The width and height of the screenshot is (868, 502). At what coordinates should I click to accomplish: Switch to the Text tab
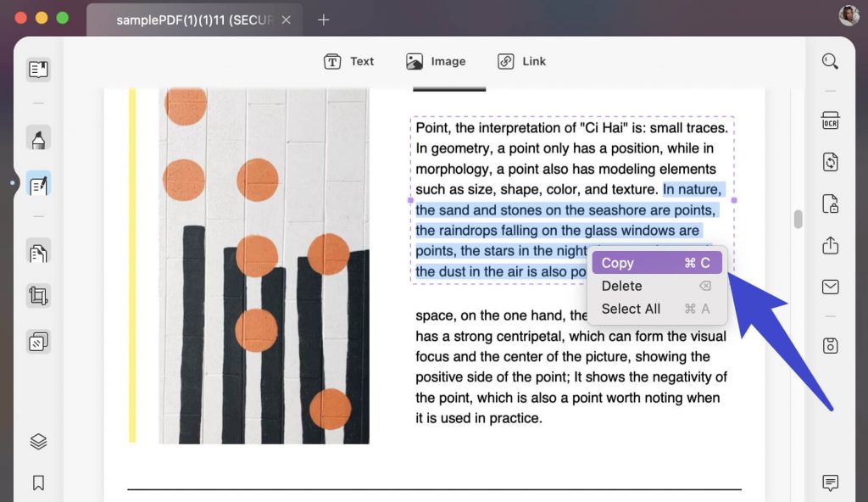tap(349, 61)
